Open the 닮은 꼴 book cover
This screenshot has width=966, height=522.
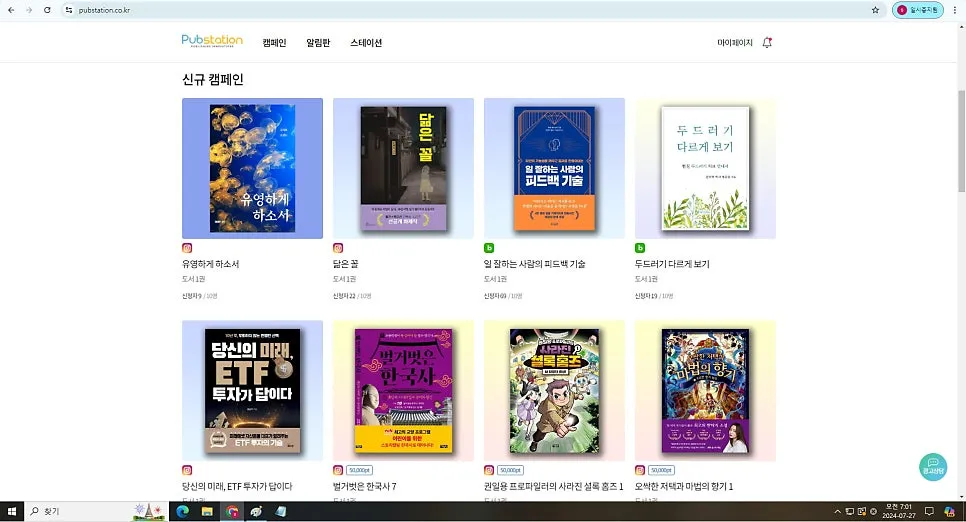click(x=403, y=168)
